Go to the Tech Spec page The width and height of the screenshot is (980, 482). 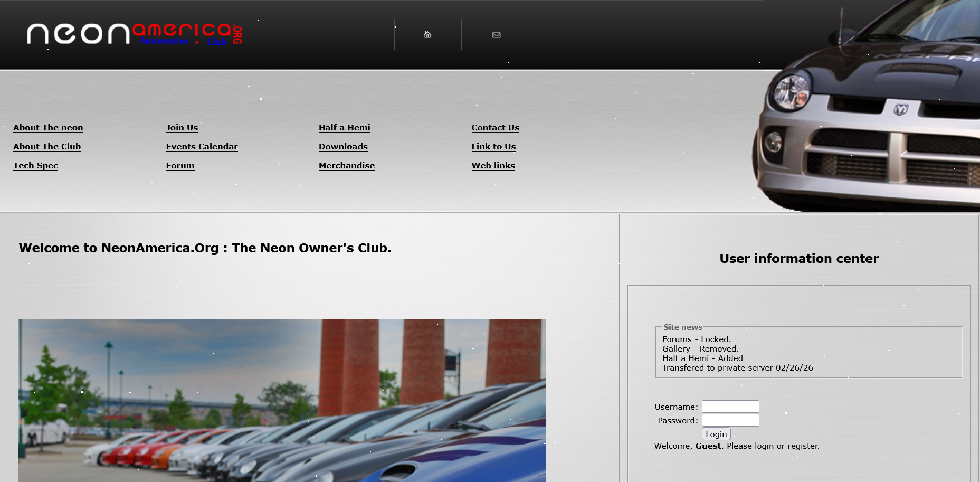point(36,166)
